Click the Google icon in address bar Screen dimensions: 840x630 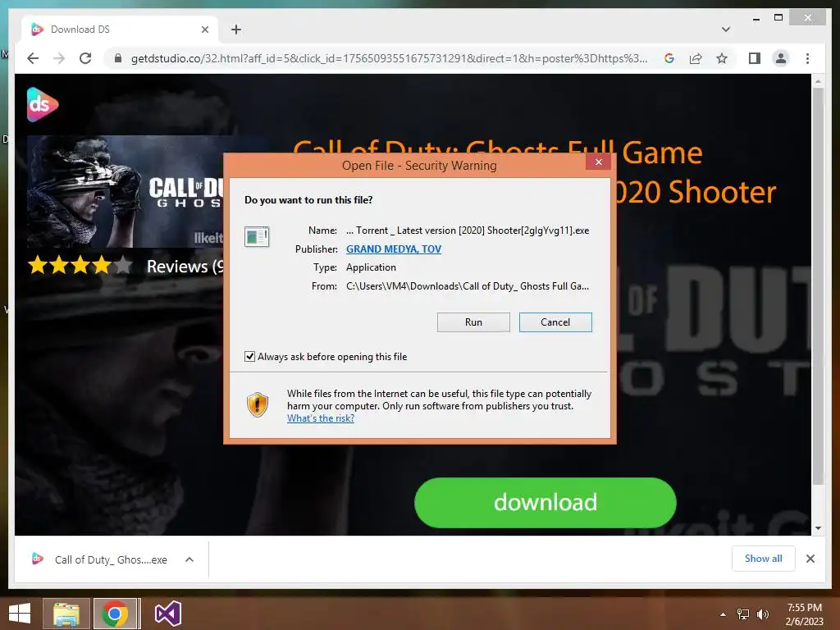point(669,58)
